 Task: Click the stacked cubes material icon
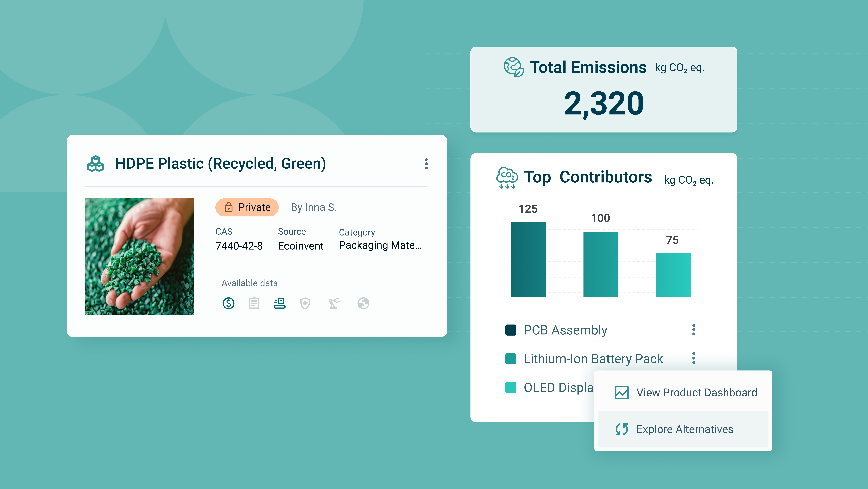[x=96, y=164]
